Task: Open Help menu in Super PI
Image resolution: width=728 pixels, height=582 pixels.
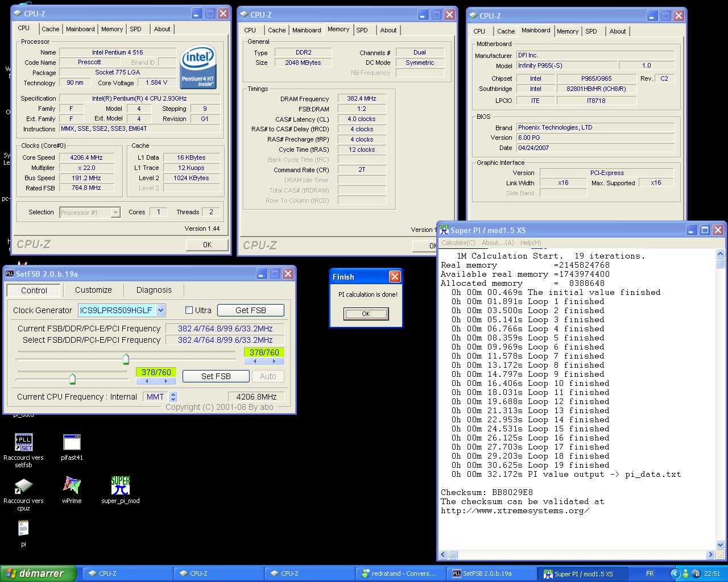Action: 531,243
